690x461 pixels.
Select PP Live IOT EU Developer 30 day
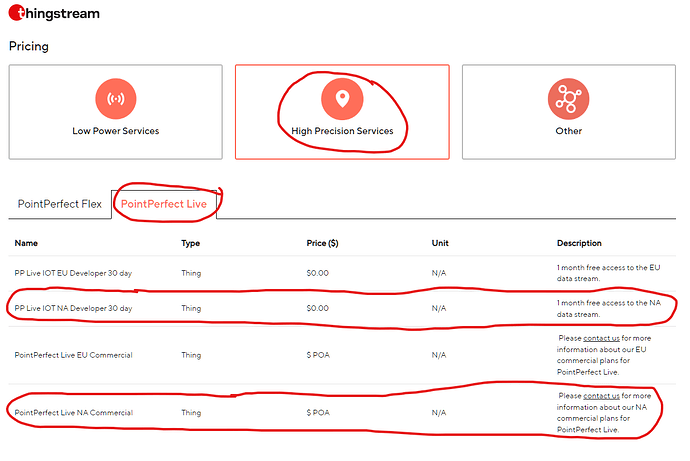click(73, 273)
